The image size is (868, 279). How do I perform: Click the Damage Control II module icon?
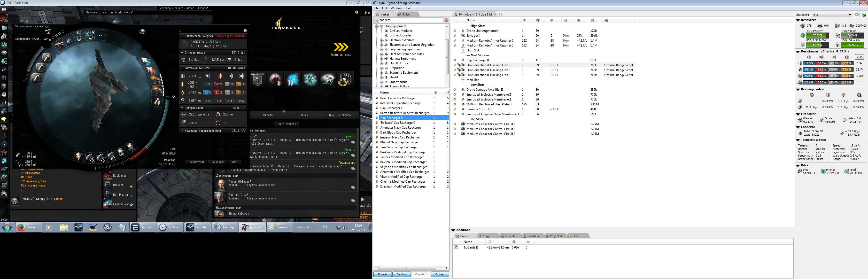click(x=463, y=109)
